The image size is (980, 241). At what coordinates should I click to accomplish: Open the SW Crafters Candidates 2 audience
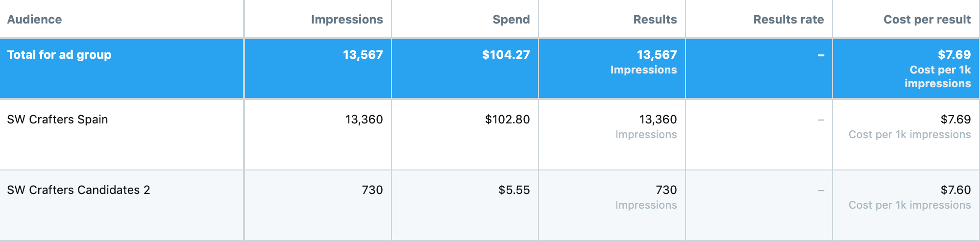78,190
